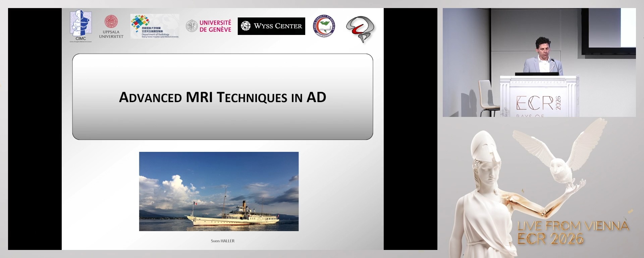Screen dimensions: 644x258
Task: Click the speaker at the podium
Action: click(x=542, y=57)
